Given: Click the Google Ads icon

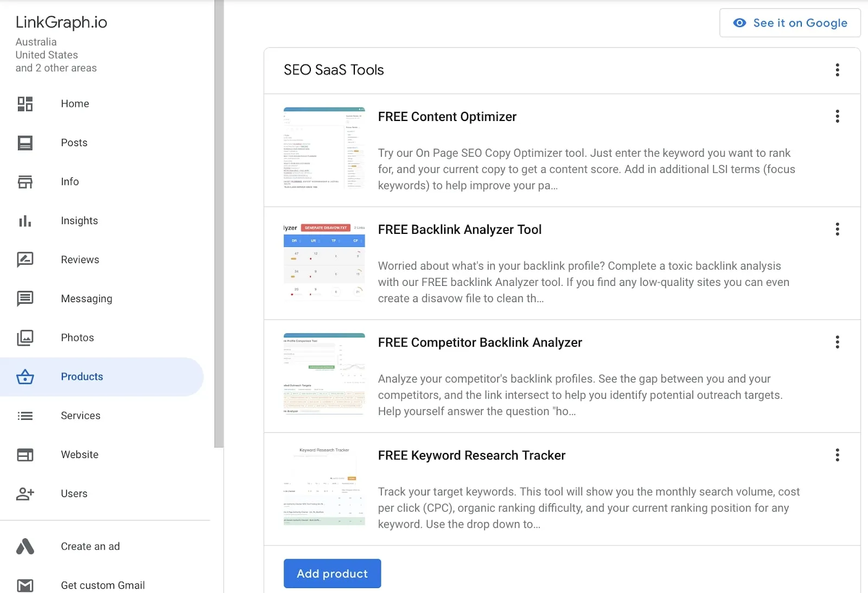Looking at the screenshot, I should 25,546.
